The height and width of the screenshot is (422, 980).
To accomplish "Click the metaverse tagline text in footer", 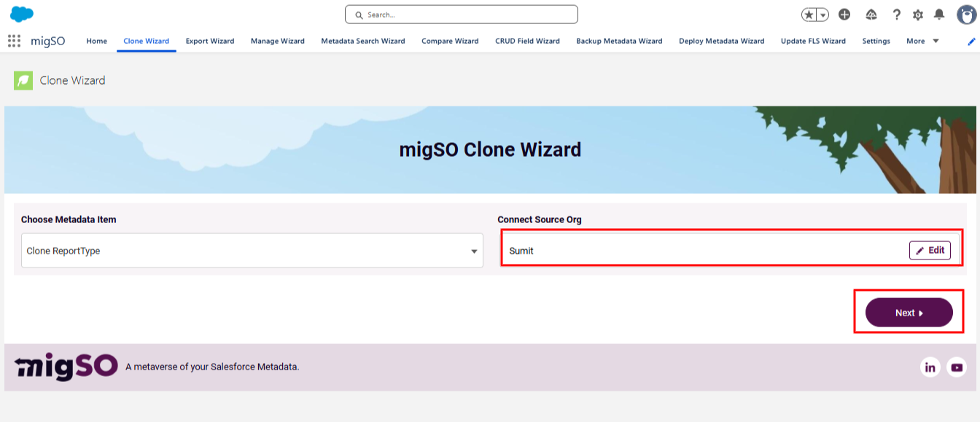I will [x=212, y=367].
